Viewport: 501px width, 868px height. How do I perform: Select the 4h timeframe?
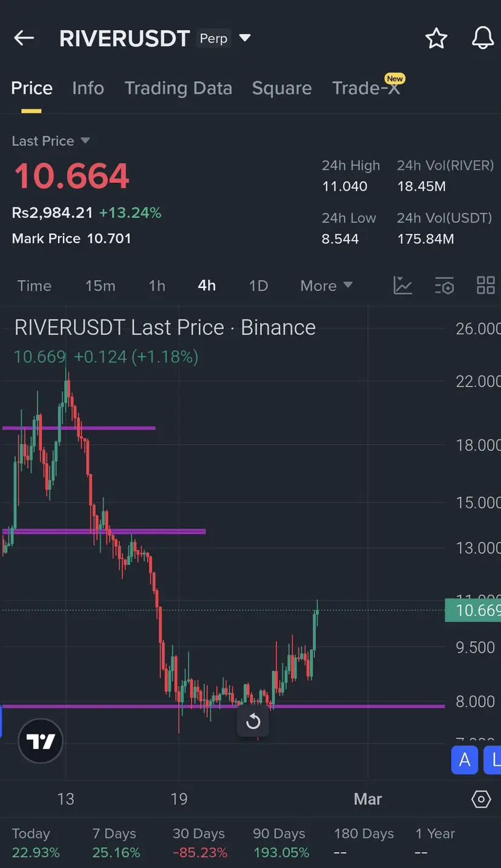207,286
